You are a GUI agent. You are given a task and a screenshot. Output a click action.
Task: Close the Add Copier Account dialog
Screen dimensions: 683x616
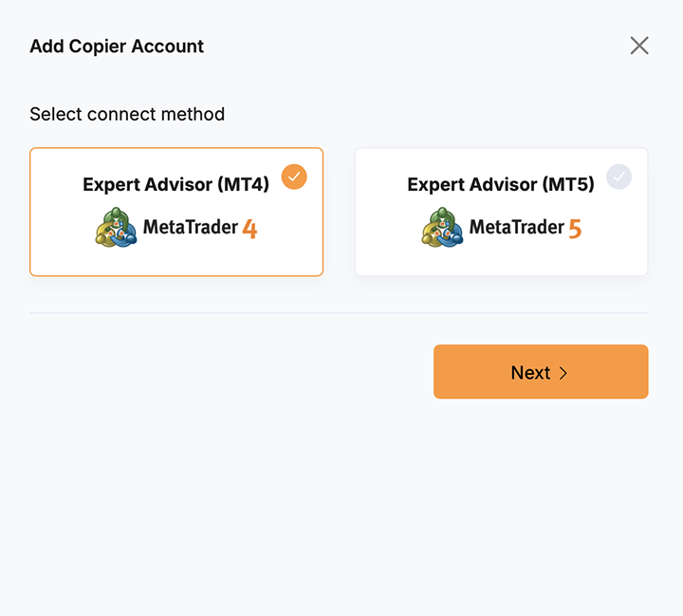[x=639, y=46]
